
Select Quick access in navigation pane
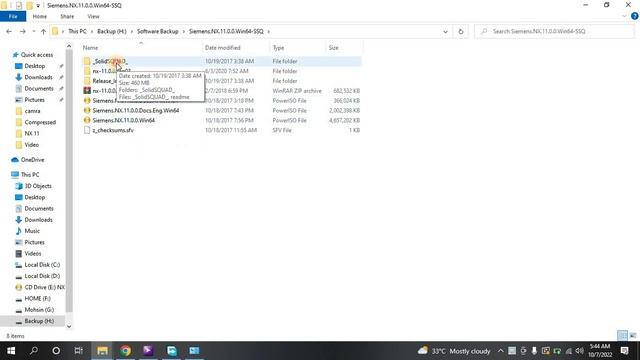[36, 55]
